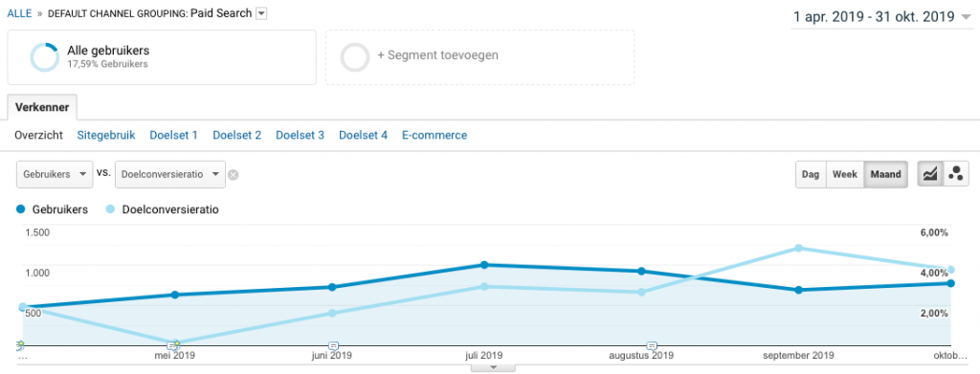Screen dimensions: 980x374
Task: Click the september 2019 axis label
Action: (799, 356)
